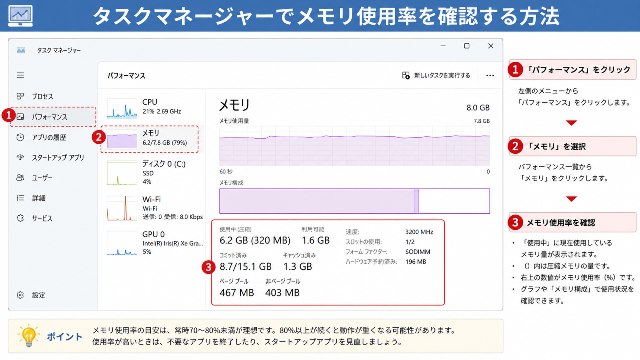Click the available value 1.6 GB
Screen dimensions: 640x360
[x=316, y=240]
